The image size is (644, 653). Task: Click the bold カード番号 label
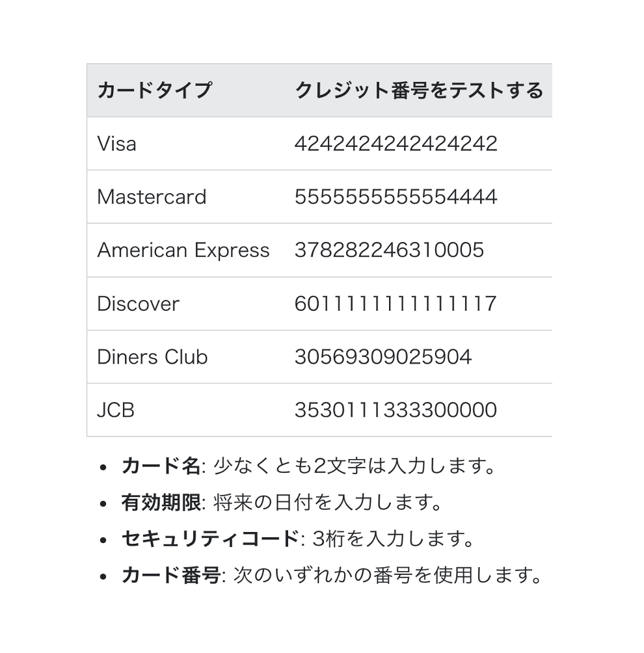(x=170, y=576)
